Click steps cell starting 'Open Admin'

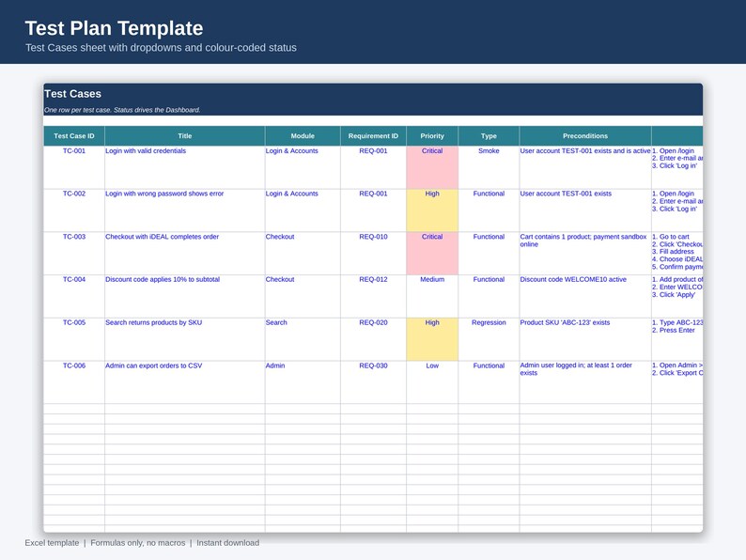coord(677,382)
